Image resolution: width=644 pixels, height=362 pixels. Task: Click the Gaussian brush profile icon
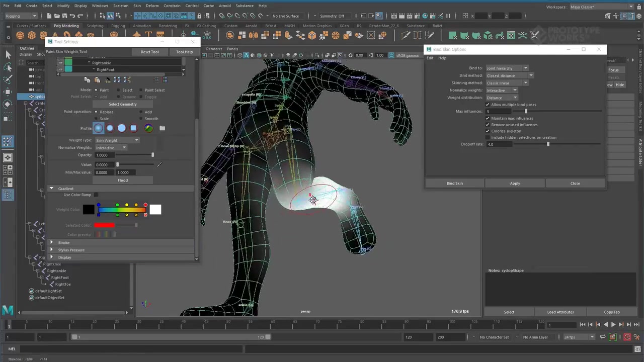(x=98, y=128)
